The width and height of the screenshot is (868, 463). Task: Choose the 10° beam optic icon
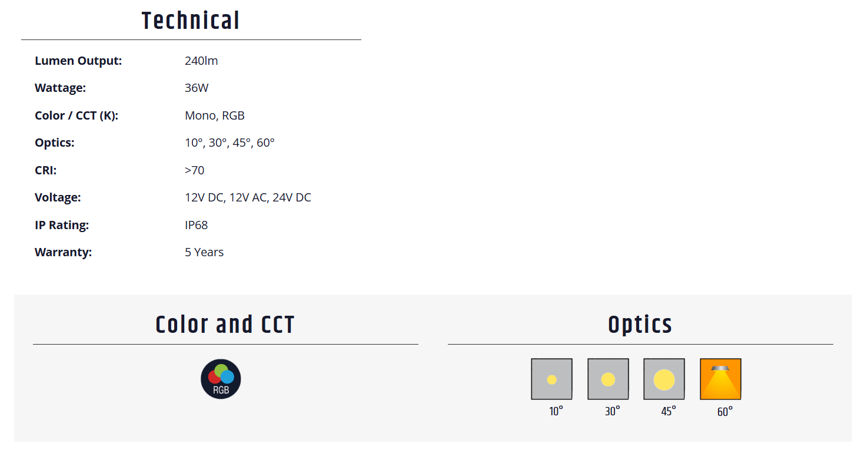[x=551, y=379]
